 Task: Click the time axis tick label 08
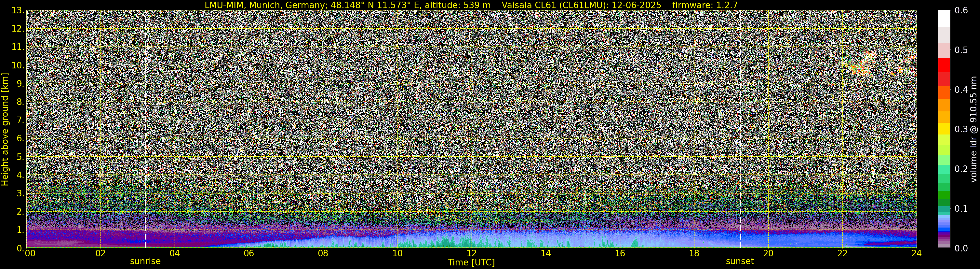pyautogui.click(x=323, y=253)
